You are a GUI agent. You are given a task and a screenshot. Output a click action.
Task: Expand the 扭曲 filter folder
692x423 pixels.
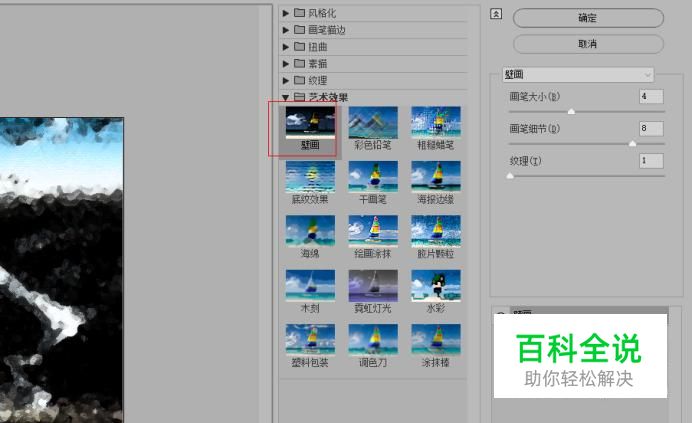point(286,47)
